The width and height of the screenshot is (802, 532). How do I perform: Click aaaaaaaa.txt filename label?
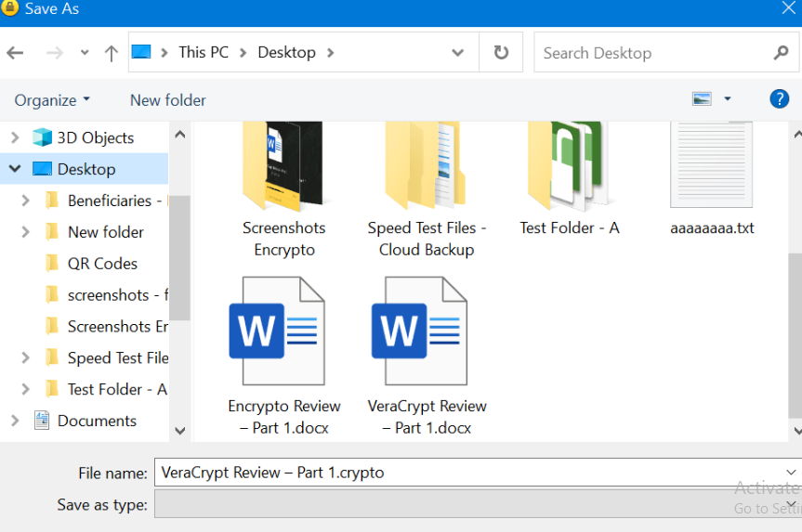coord(712,227)
